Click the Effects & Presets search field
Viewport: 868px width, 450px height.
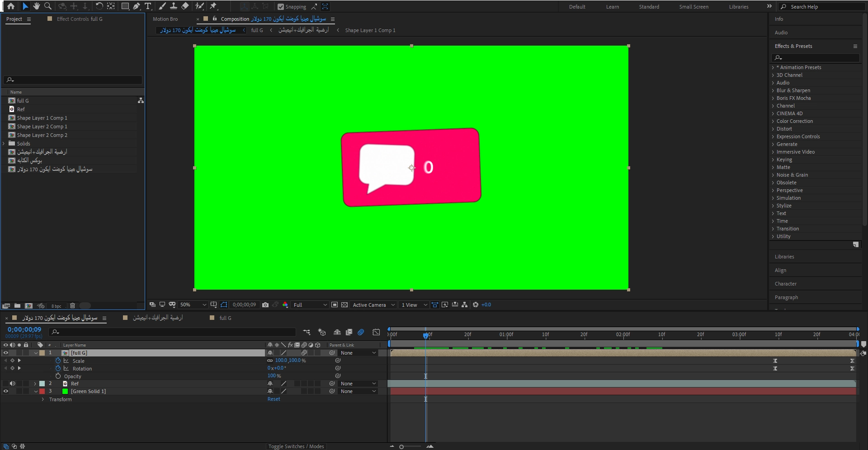point(816,58)
